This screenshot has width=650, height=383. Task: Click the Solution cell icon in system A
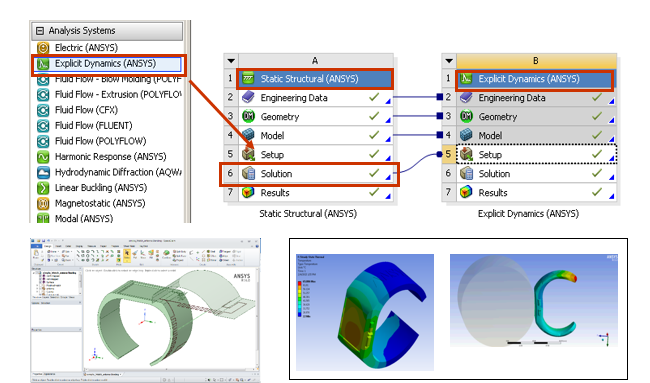(248, 173)
